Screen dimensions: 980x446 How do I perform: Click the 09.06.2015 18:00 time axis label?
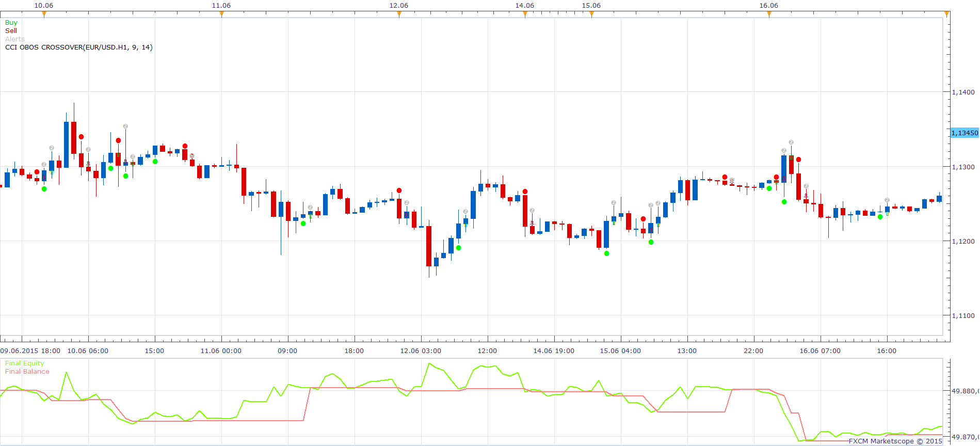[30, 351]
